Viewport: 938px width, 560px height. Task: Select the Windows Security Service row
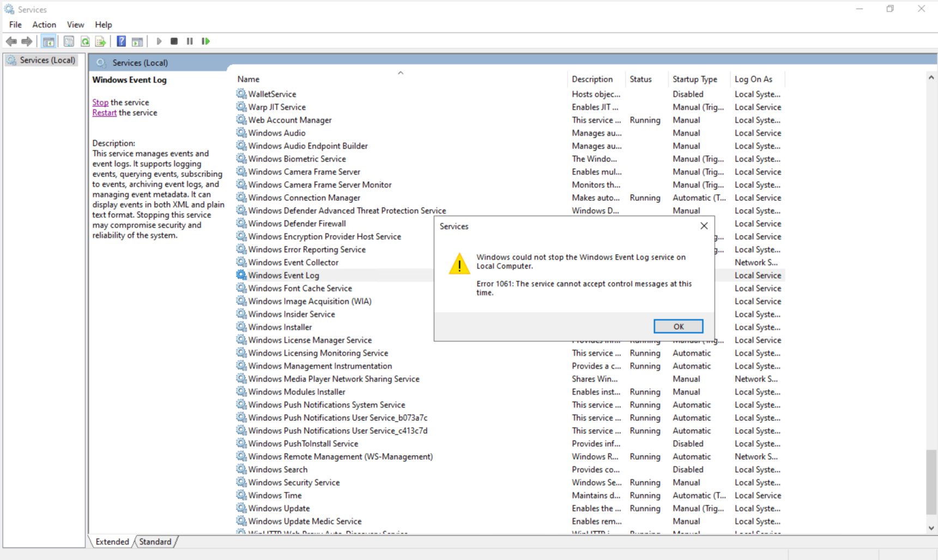coord(510,483)
